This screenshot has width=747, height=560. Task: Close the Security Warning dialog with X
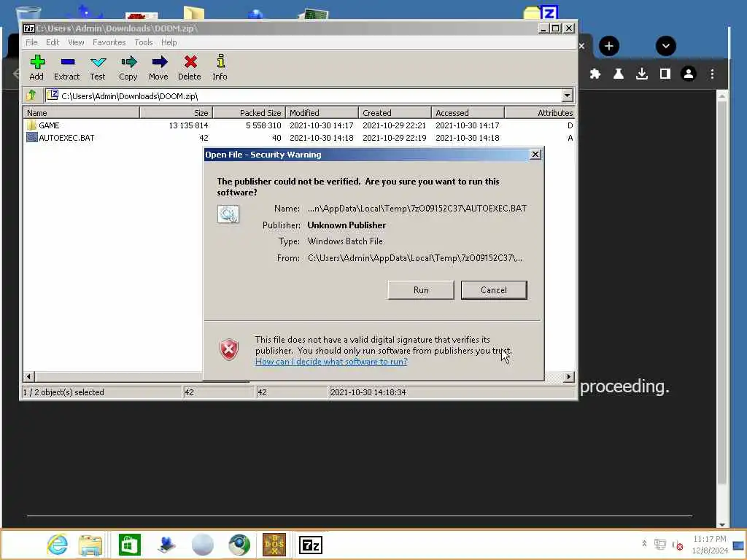coord(535,155)
